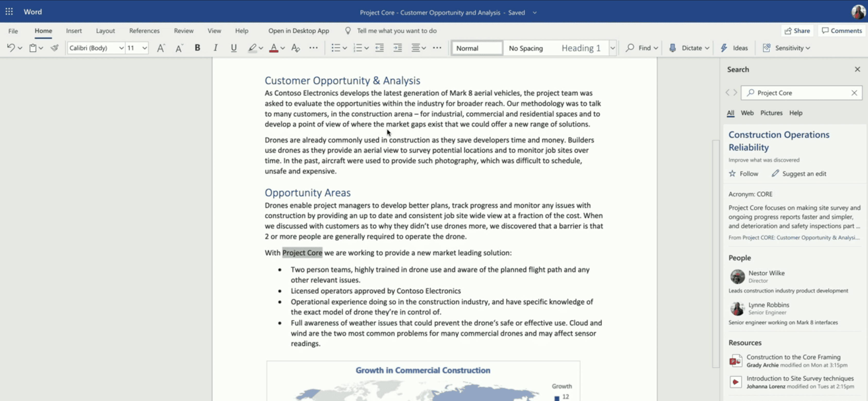Click the Tell me what you want field

click(x=396, y=31)
